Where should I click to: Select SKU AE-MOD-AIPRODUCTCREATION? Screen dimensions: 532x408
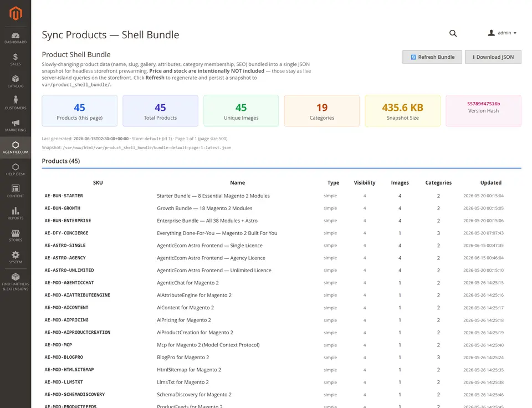pos(78,332)
